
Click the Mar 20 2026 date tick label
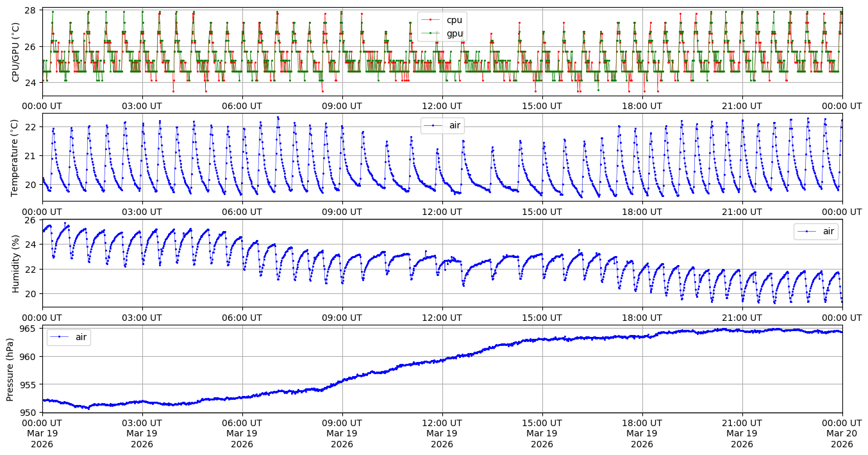point(842,433)
